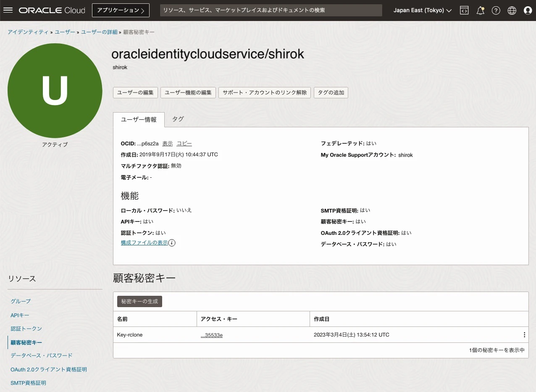
Task: Click the top search input field
Action: pyautogui.click(x=271, y=10)
